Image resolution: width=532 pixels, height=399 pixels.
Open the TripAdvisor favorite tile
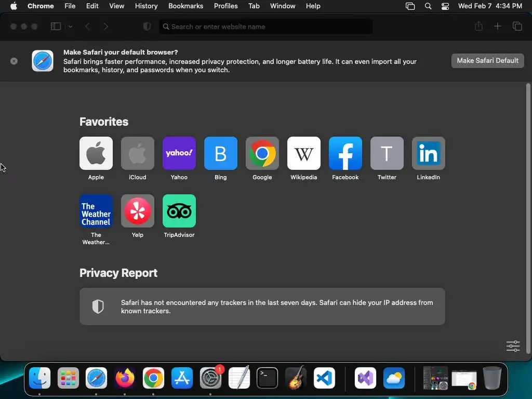click(179, 211)
